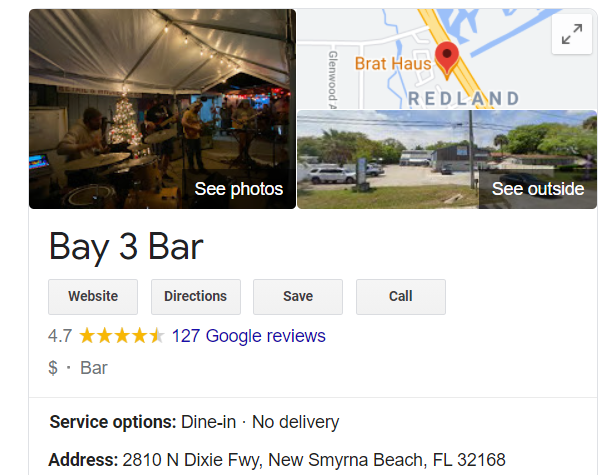Open the 127 Google reviews link
The height and width of the screenshot is (475, 604).
coord(248,336)
